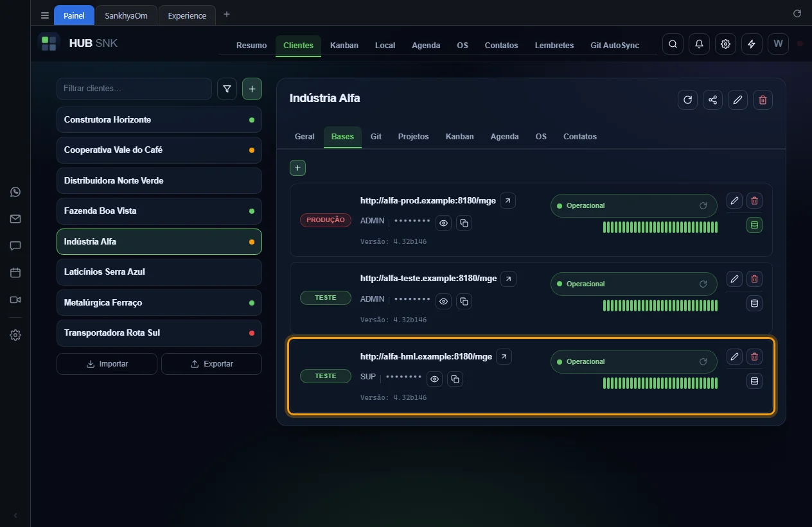Open the video camera icon in the sidebar

pyautogui.click(x=15, y=300)
